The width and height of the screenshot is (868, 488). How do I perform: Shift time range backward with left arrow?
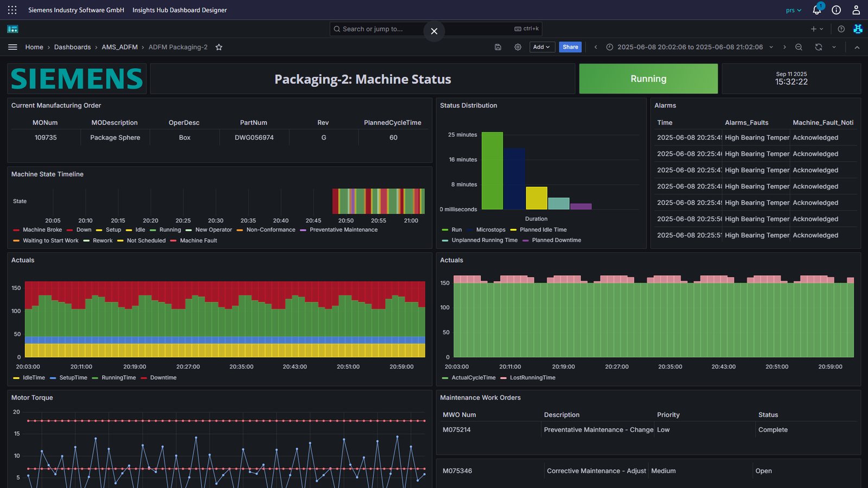(x=596, y=47)
